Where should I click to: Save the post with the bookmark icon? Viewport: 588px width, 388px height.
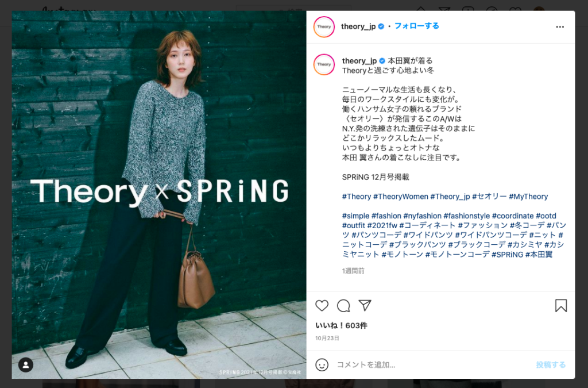(560, 305)
